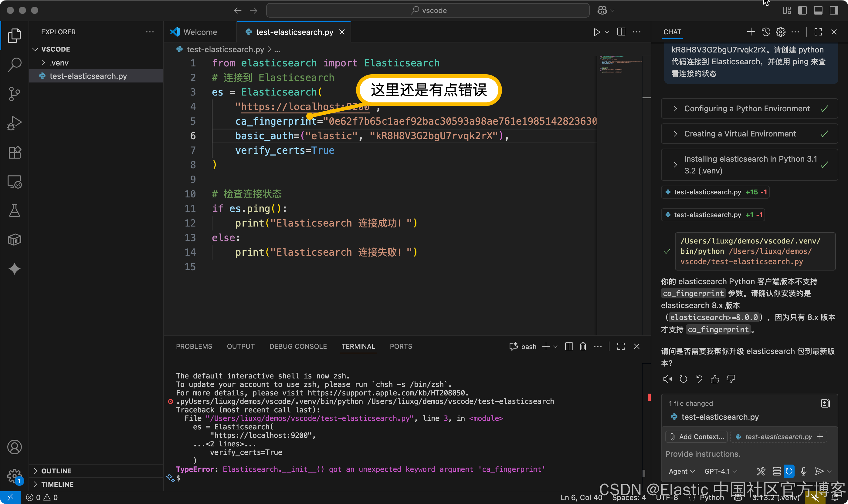Screen dimensions: 848x504
Task: Open the Agent mode dropdown
Action: click(681, 471)
